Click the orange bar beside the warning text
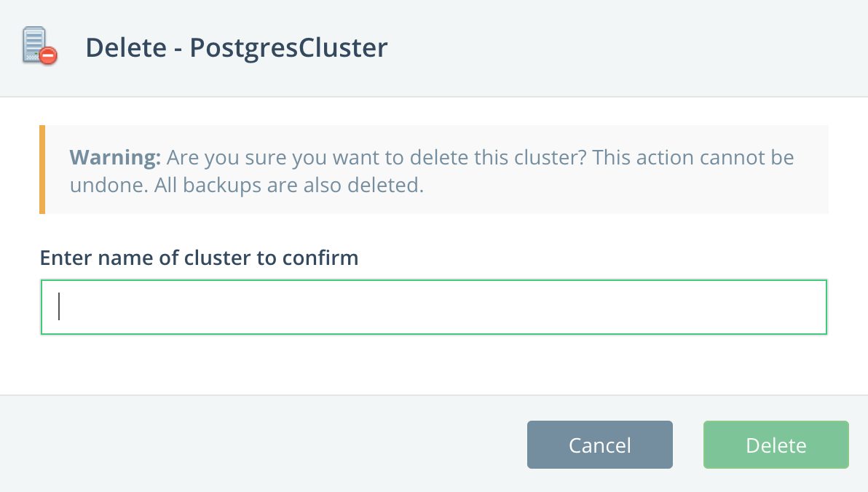This screenshot has height=492, width=868. click(x=44, y=170)
